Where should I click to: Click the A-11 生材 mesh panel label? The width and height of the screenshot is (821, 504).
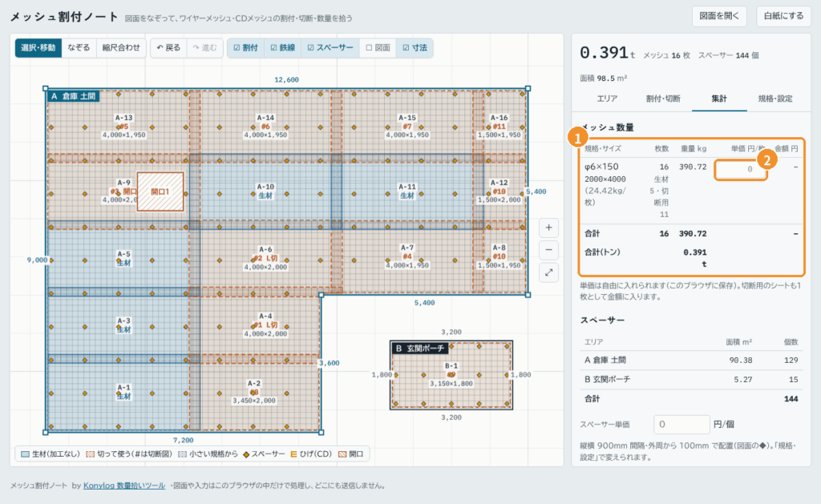pos(407,191)
